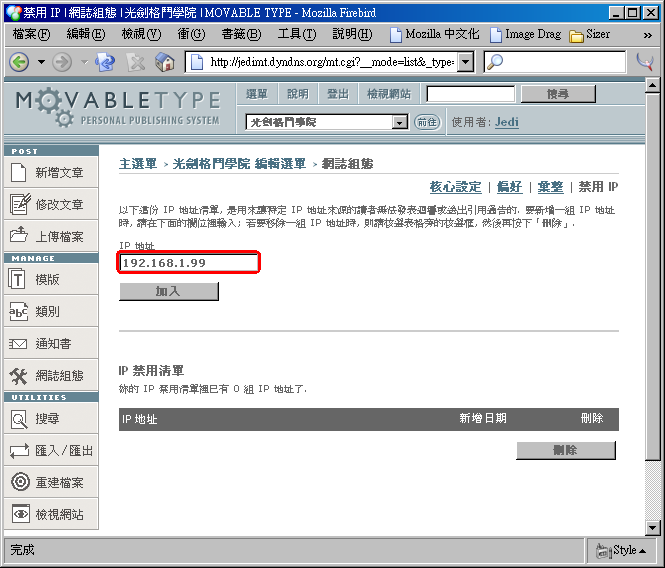Reload the page with the refresh icon

(105, 62)
